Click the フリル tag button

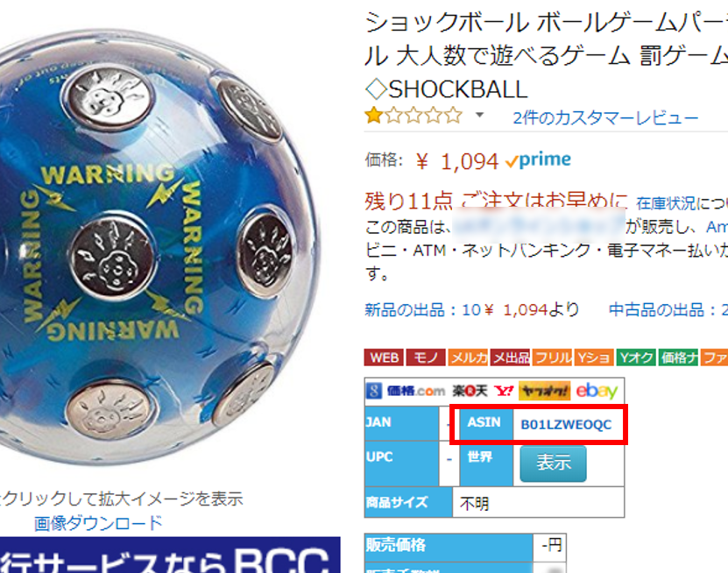click(552, 357)
